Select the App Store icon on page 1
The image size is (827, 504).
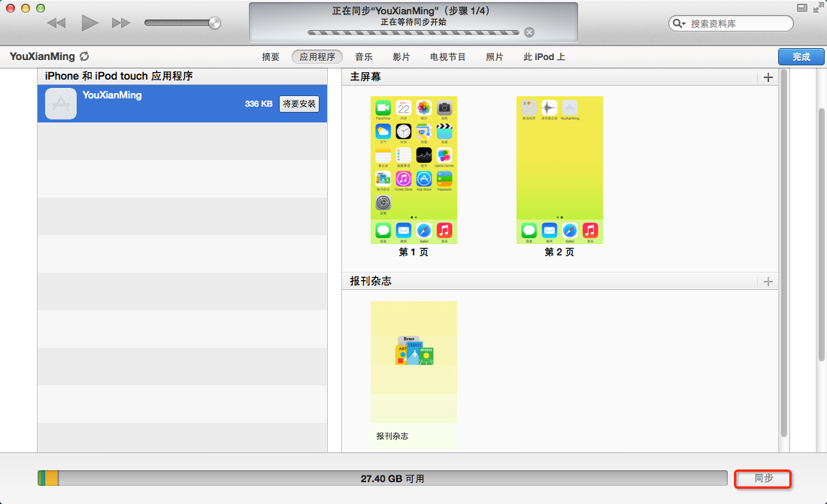point(424,179)
